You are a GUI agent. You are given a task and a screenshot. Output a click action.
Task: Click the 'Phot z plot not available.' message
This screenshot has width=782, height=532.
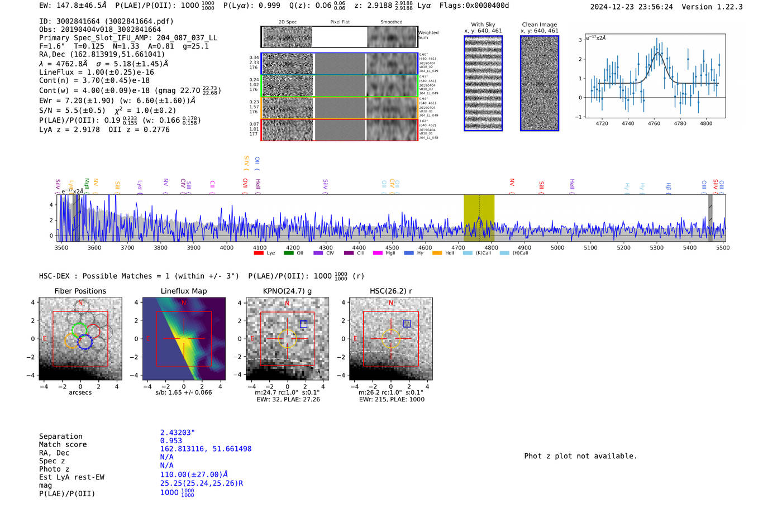pos(580,456)
